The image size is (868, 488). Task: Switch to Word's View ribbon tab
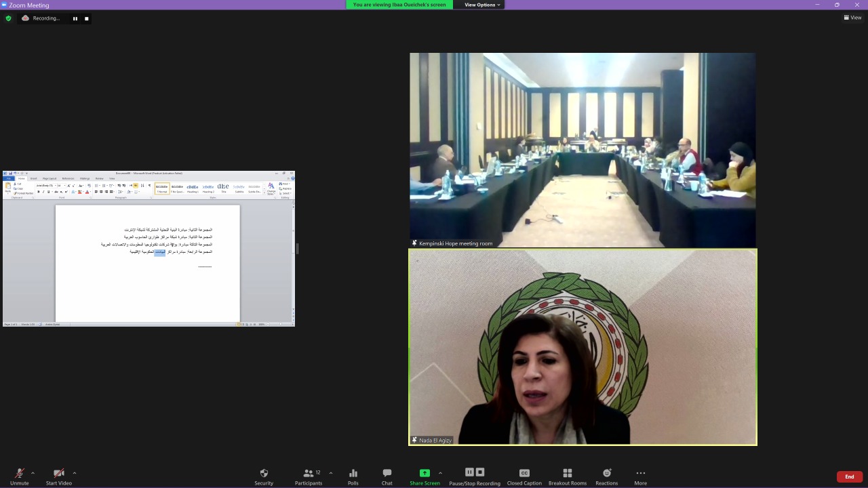[x=112, y=178]
